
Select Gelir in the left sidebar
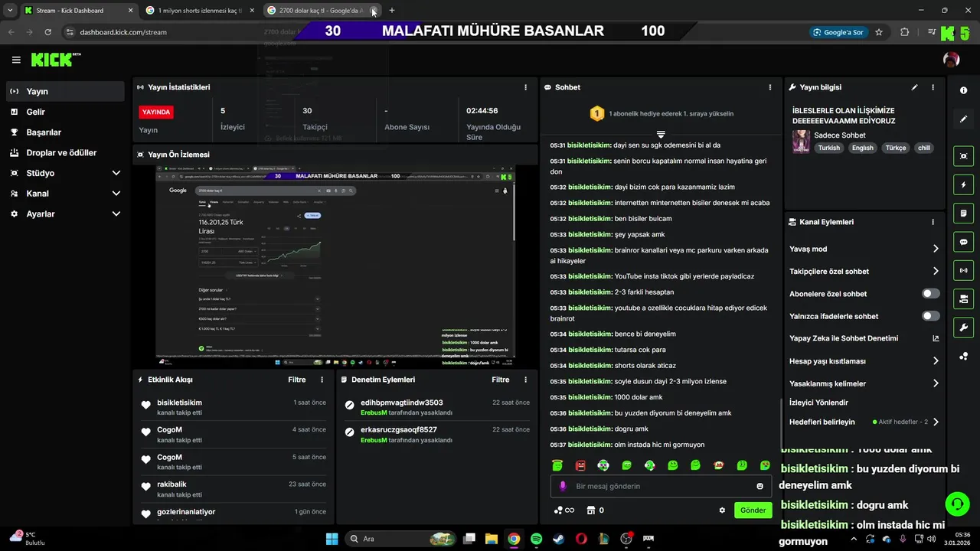(65, 112)
